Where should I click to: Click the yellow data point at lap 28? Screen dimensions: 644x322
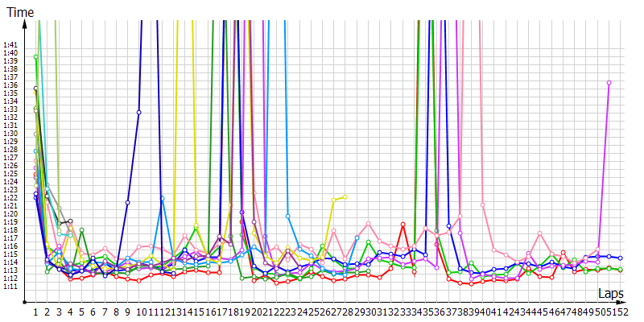(x=345, y=196)
